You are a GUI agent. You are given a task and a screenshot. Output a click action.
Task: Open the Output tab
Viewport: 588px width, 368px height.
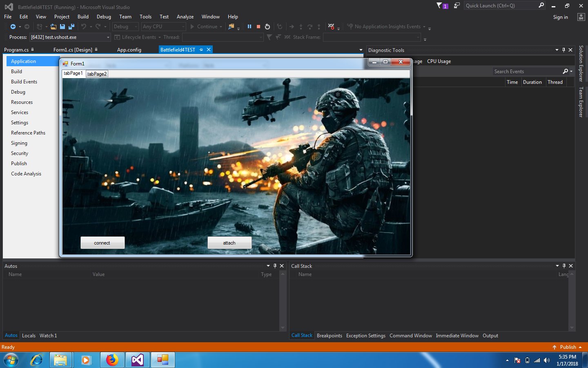(490, 336)
